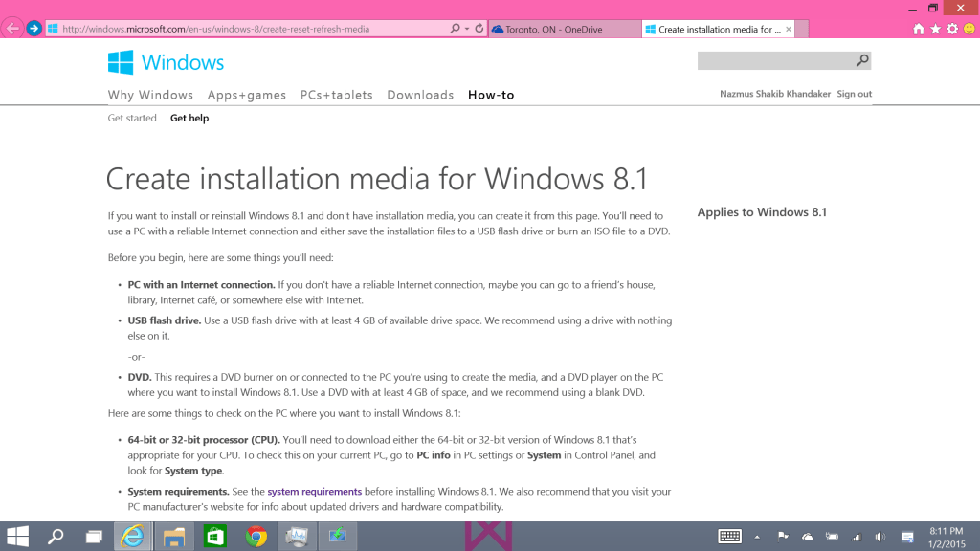The height and width of the screenshot is (551, 980).
Task: Click the browser Forward arrow button
Action: (33, 29)
